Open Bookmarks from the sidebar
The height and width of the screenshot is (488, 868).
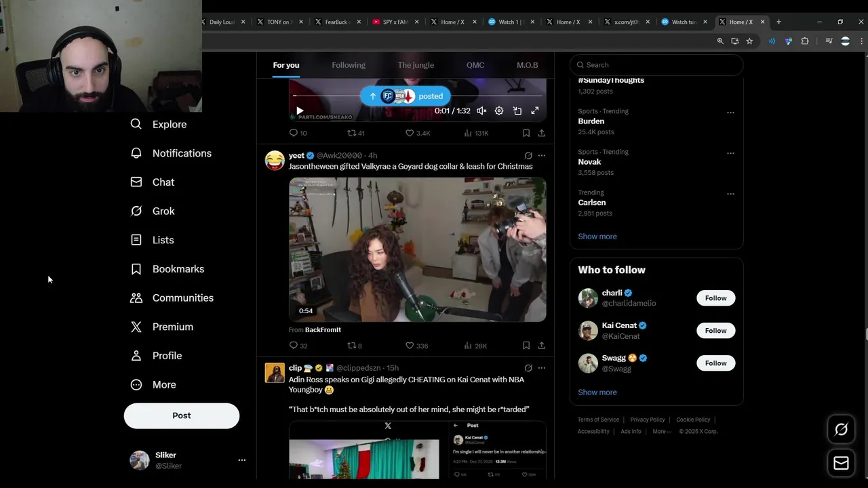pos(167,269)
